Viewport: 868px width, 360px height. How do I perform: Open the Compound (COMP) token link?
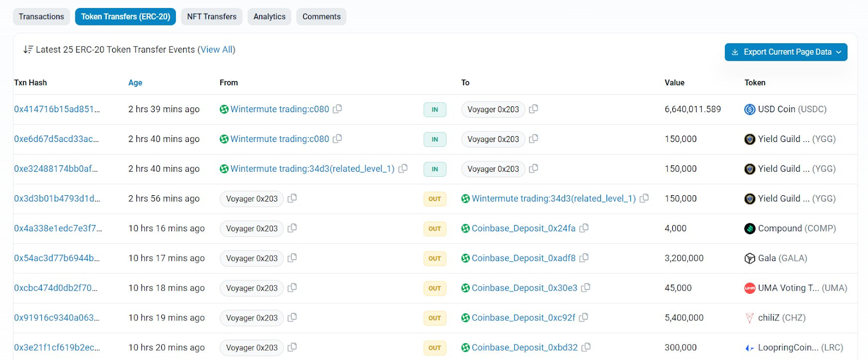797,228
